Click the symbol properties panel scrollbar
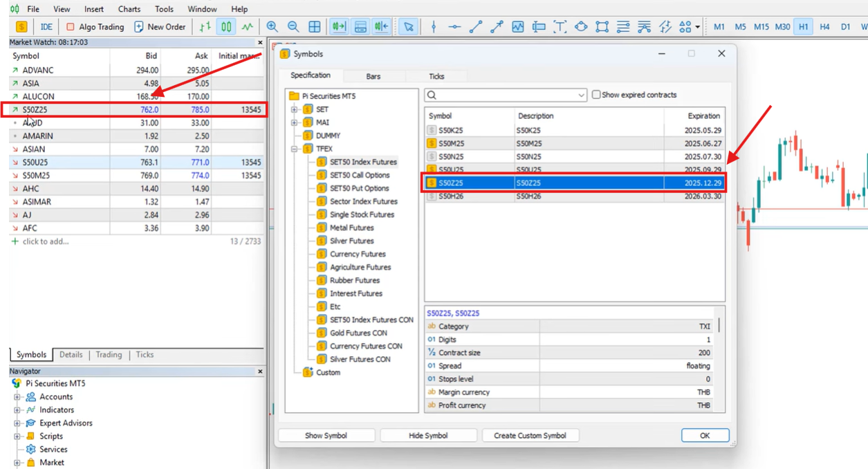This screenshot has width=868, height=469. 719,325
